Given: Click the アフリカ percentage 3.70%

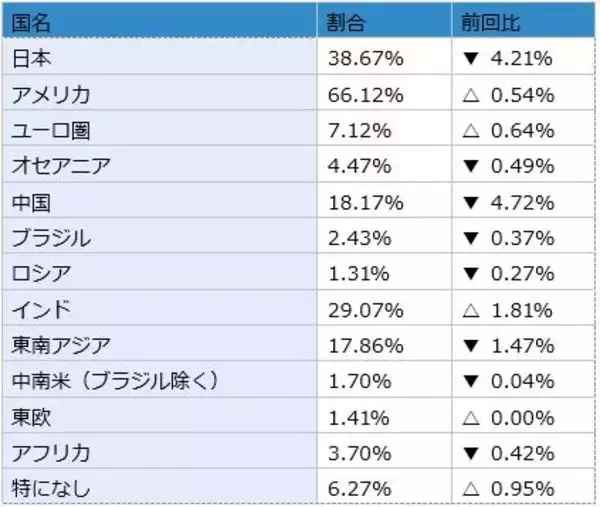Looking at the screenshot, I should (361, 452).
